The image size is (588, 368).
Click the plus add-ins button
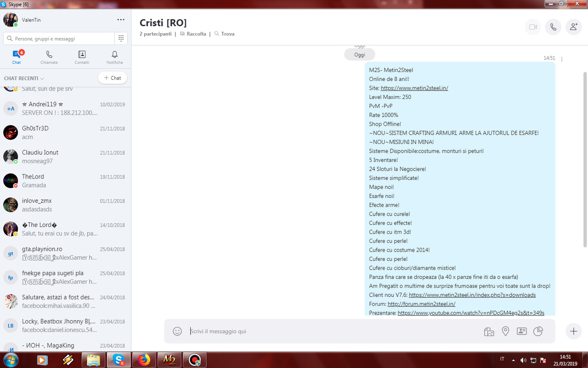click(x=573, y=331)
